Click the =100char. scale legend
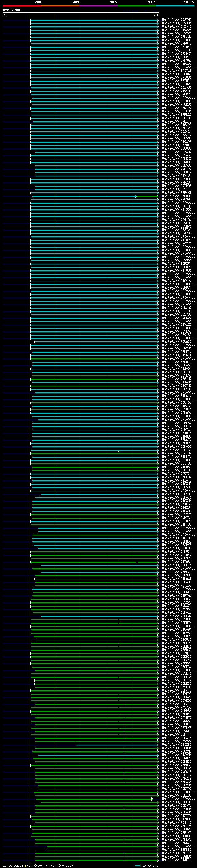This screenshot has height=868, width=197. click(x=147, y=865)
